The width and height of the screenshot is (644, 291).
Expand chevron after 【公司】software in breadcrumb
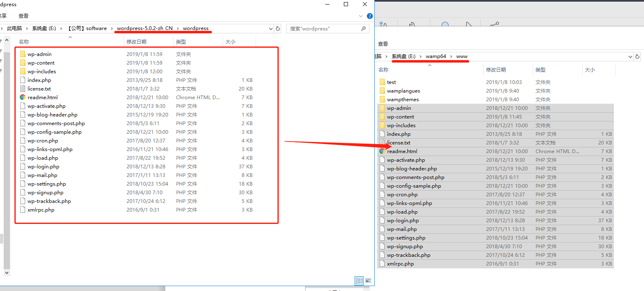click(112, 28)
